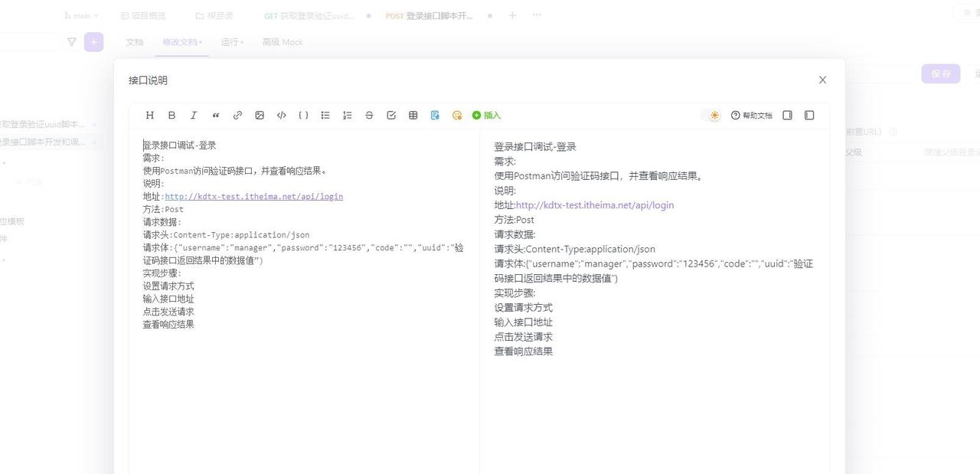
Task: Open the 高级 Mock tab
Action: (x=282, y=43)
